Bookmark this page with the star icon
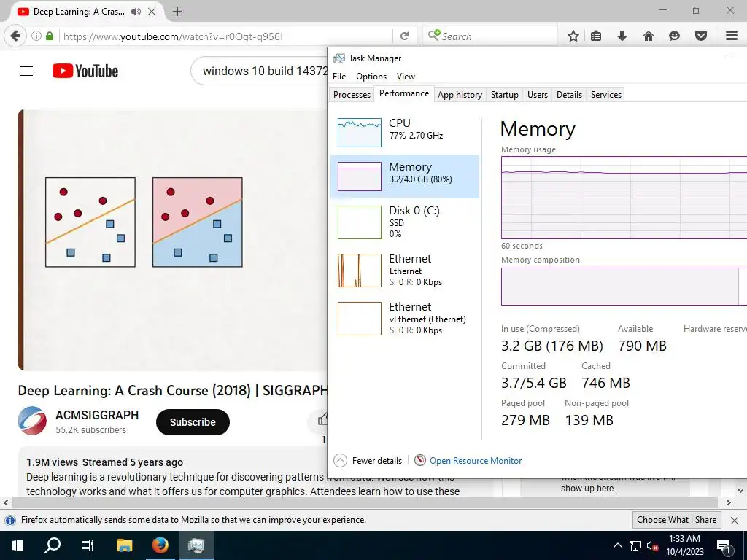Image resolution: width=747 pixels, height=560 pixels. click(573, 36)
